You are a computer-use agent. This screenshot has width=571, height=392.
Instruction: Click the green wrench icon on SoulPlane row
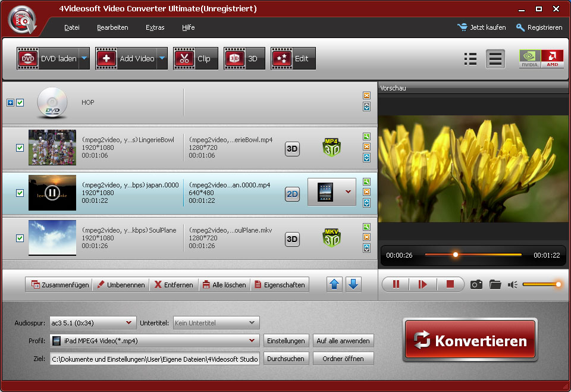click(x=367, y=227)
